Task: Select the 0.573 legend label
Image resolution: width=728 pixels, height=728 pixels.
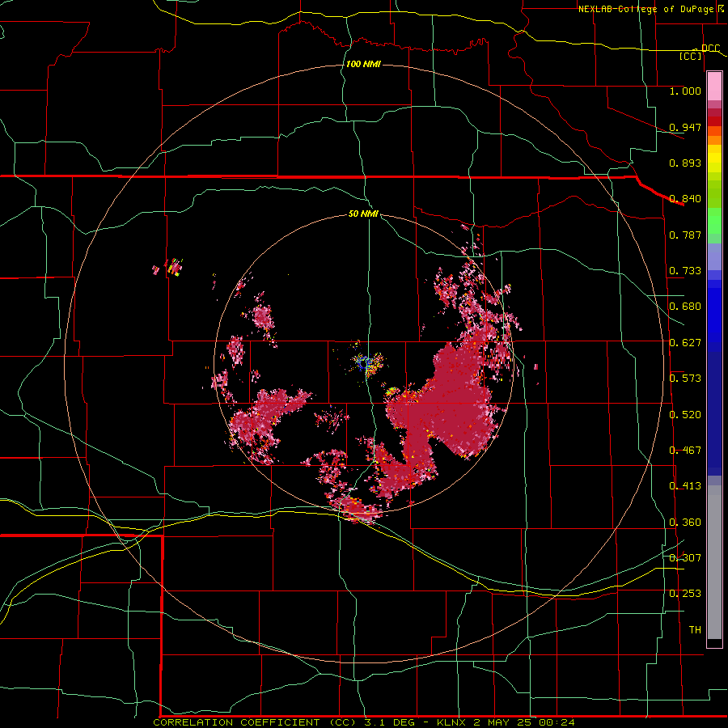Action: (685, 379)
